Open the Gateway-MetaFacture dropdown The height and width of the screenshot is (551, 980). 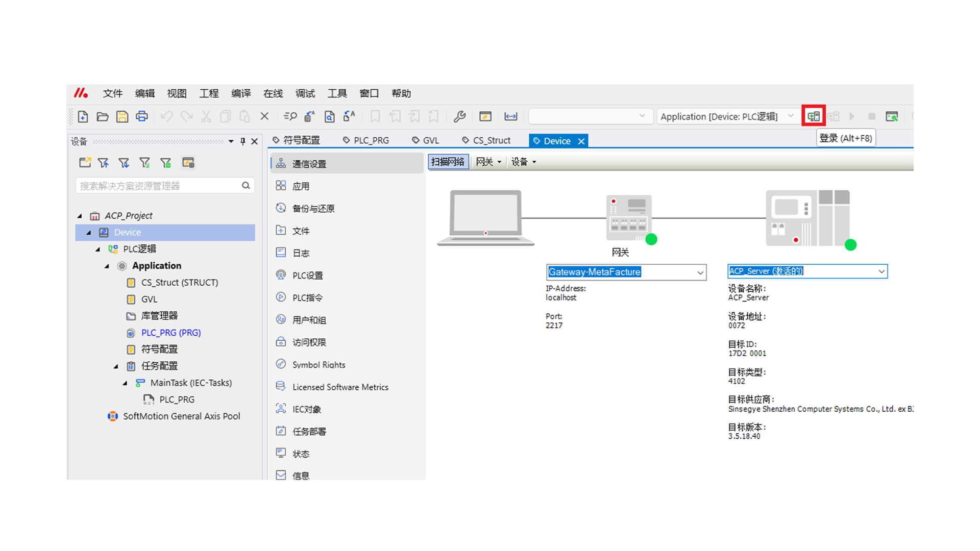[700, 272]
